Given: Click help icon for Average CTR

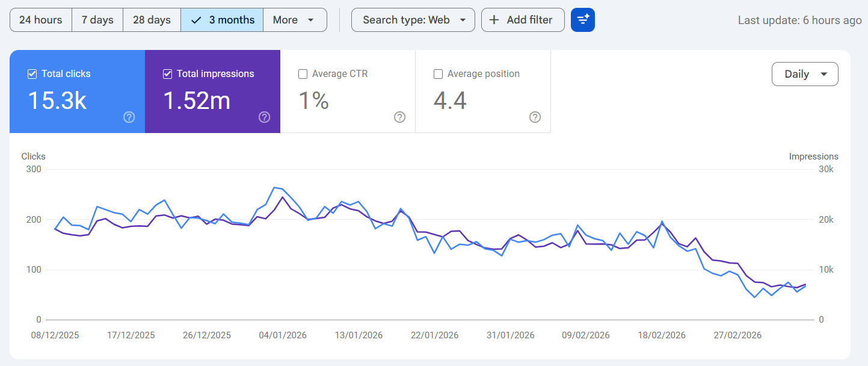Looking at the screenshot, I should coord(399,117).
